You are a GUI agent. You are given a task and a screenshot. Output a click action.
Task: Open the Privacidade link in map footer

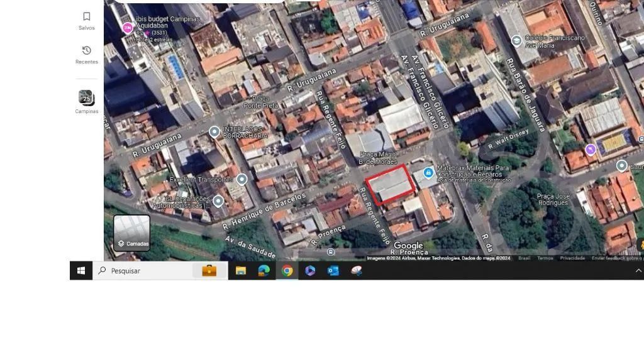(572, 258)
